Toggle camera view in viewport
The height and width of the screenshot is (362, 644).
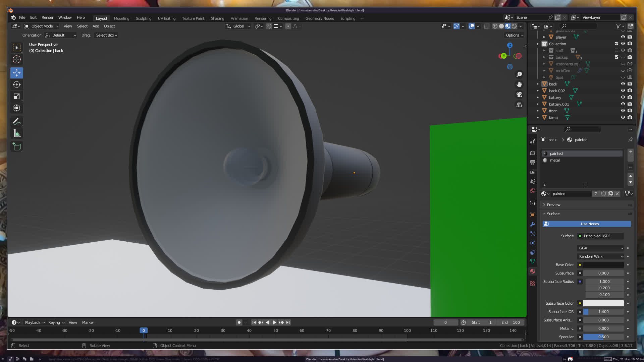point(519,95)
